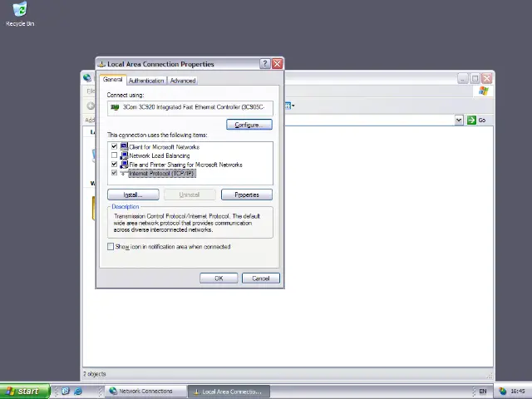Open the Recycle Bin desktop icon
The image size is (532, 399).
(x=20, y=14)
